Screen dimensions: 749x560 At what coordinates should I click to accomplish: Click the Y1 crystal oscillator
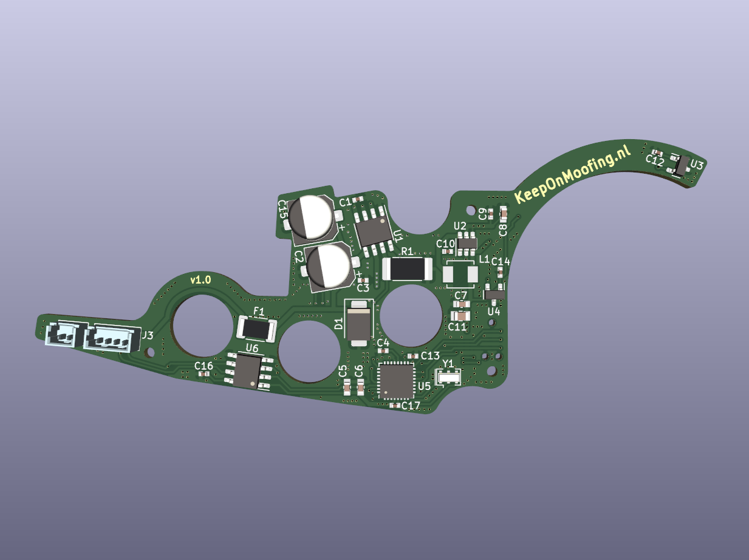coord(449,377)
